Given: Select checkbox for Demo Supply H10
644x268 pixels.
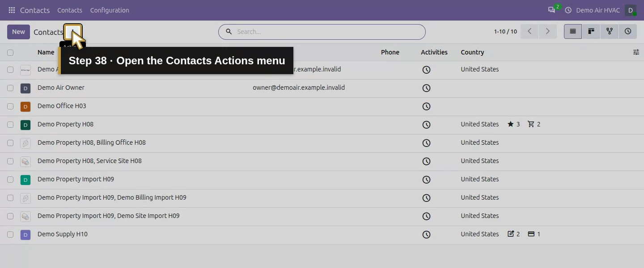Looking at the screenshot, I should [x=10, y=234].
